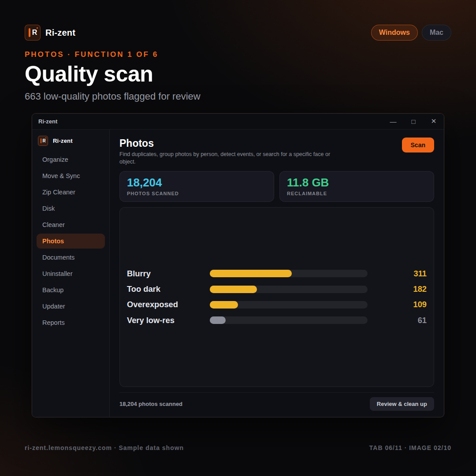Select Zip Cleaner in sidebar
Screen dimensions: 476x476
(x=71, y=192)
